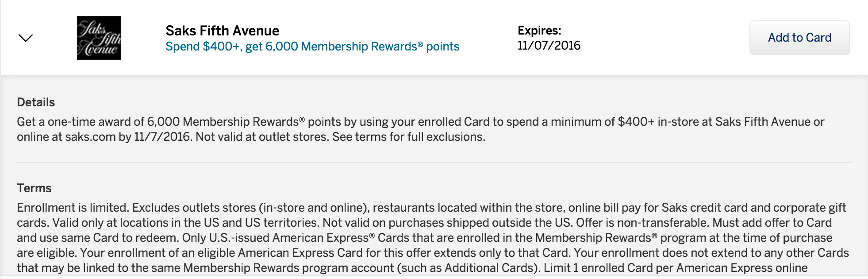The image size is (868, 279).
Task: Click the 'See terms for full exclusions' sentence
Action: [x=409, y=137]
